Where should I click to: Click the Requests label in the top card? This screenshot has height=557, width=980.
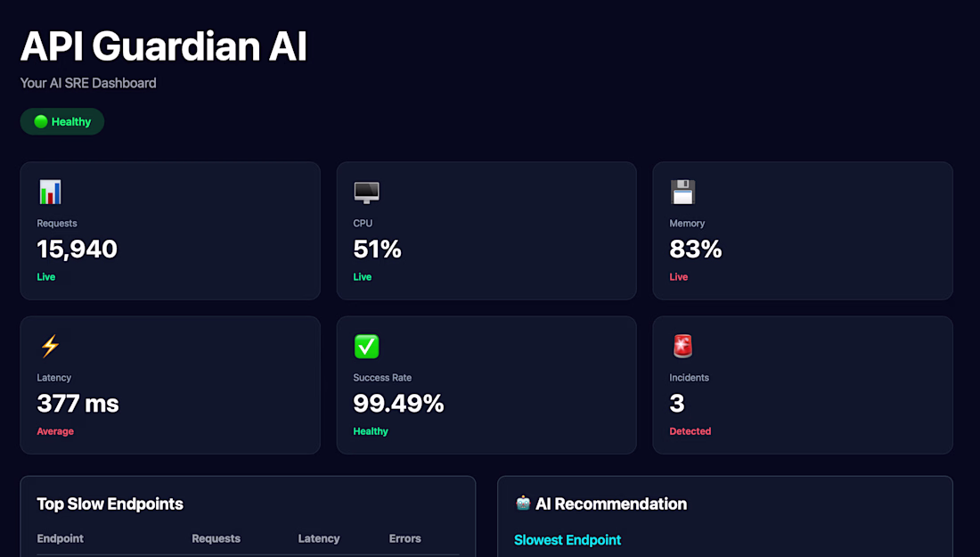click(x=57, y=223)
